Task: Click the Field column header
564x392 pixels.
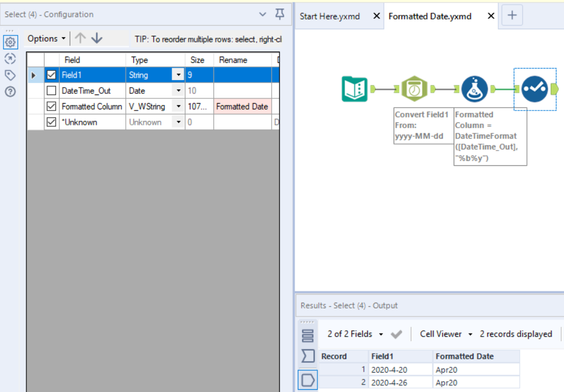Action: [93, 60]
